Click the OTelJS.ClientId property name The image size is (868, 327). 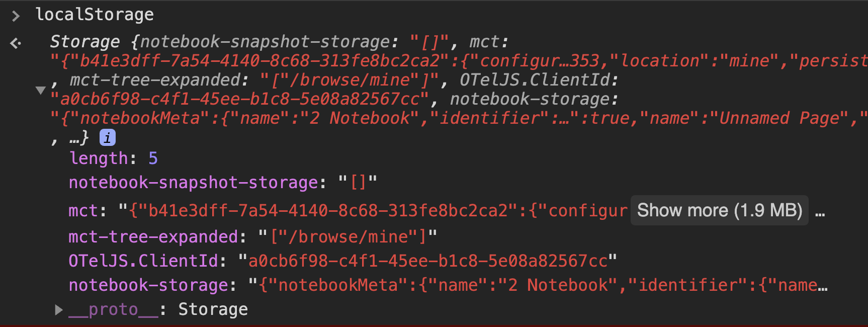pyautogui.click(x=145, y=260)
